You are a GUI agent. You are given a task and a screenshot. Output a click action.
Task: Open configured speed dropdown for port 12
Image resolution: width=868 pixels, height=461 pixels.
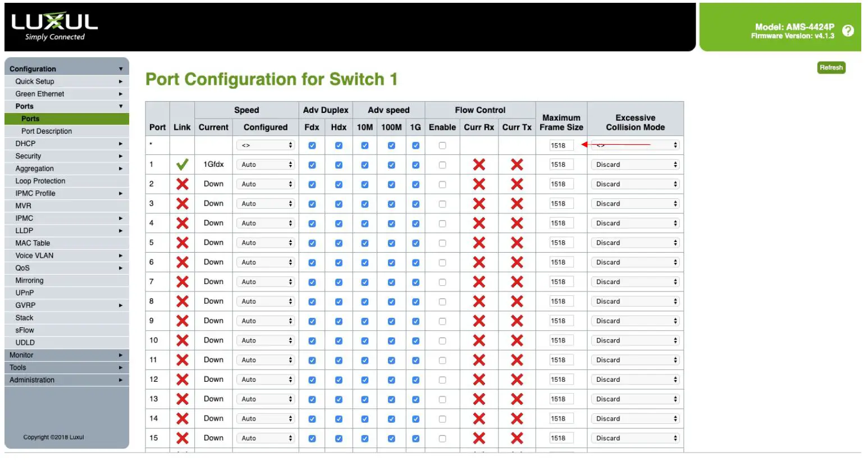click(266, 380)
